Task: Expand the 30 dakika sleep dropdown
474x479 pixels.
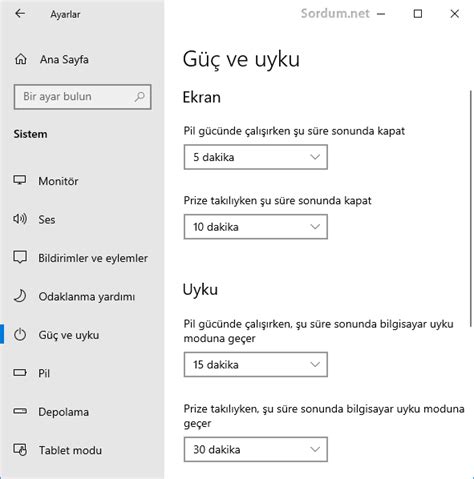Action: click(x=256, y=450)
